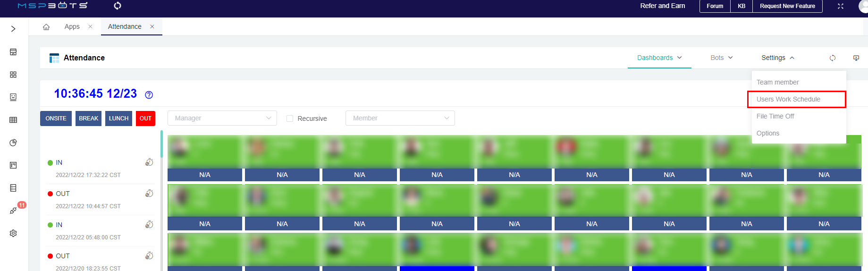
Task: Expand the Dashboards menu
Action: pos(659,58)
